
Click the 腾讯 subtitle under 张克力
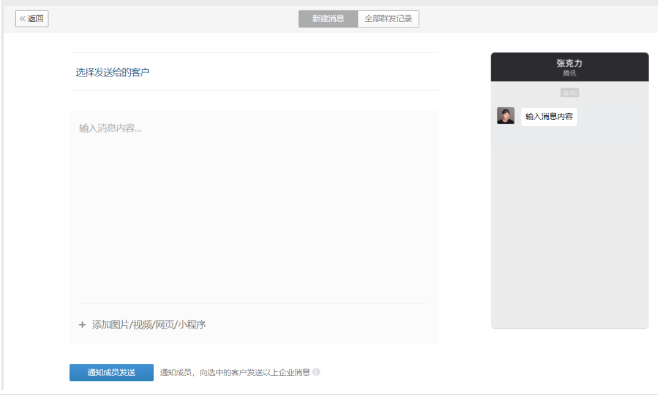click(569, 73)
